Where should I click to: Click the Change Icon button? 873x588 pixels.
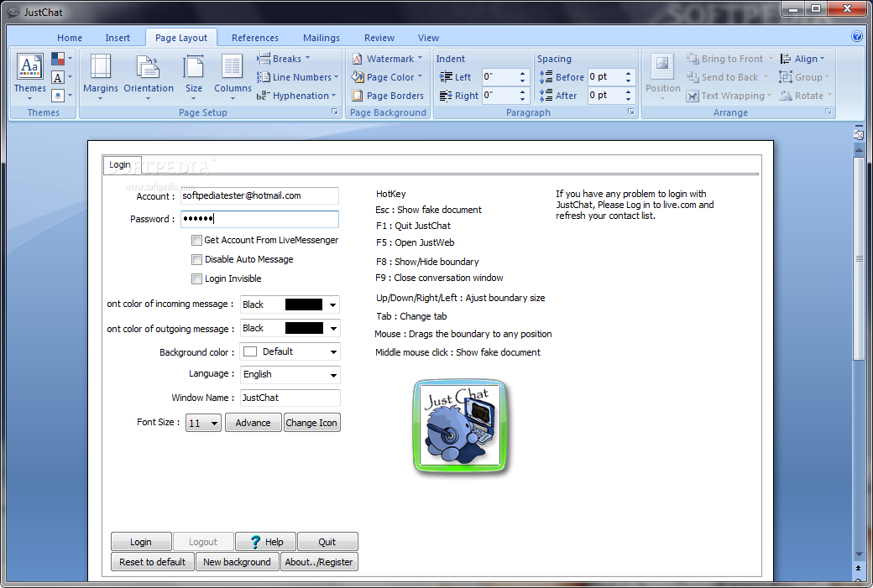click(x=311, y=423)
